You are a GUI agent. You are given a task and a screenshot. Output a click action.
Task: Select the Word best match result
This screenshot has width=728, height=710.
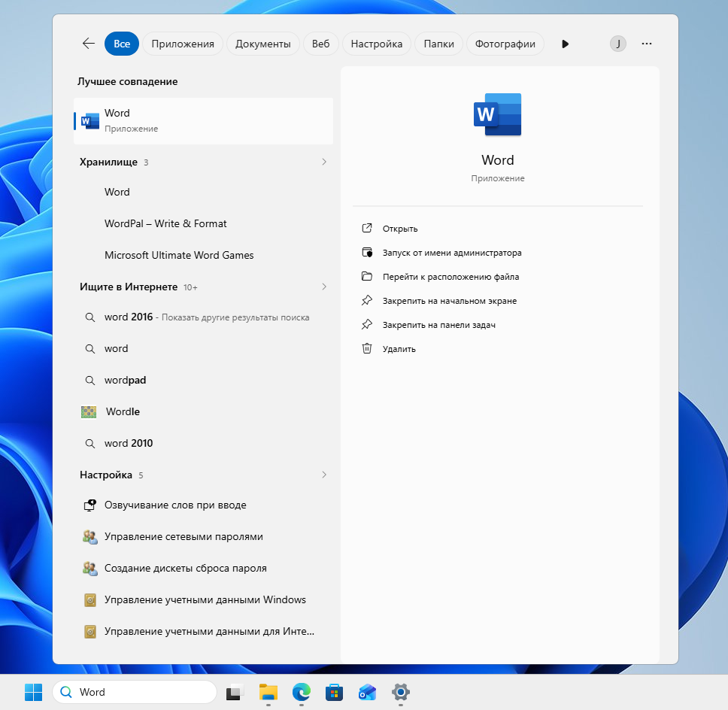pyautogui.click(x=203, y=121)
